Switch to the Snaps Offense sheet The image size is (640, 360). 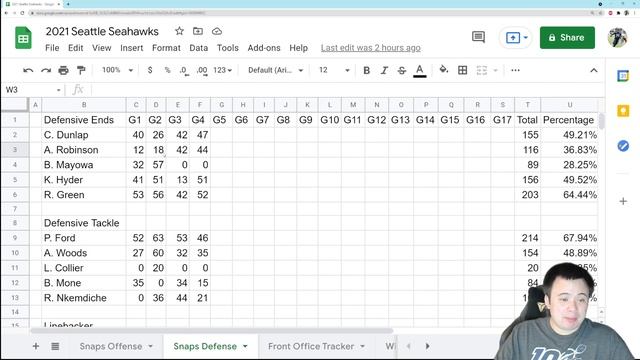coord(111,346)
